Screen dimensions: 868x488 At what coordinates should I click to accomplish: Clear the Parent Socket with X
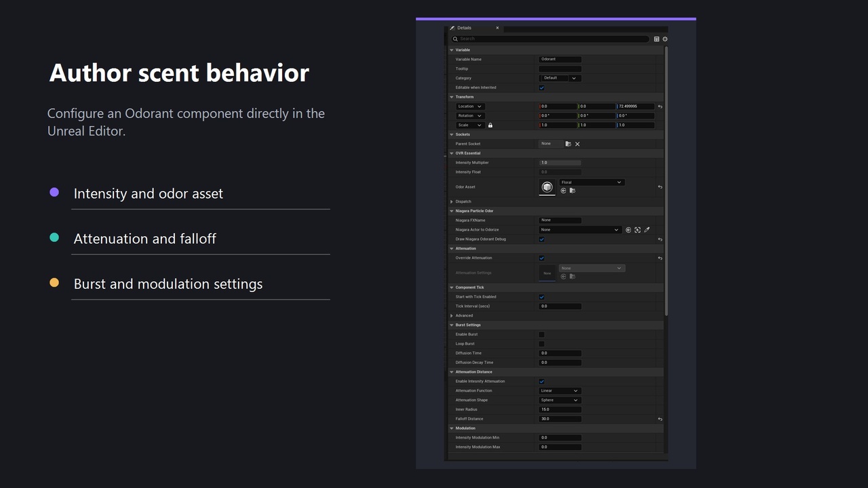coord(578,144)
